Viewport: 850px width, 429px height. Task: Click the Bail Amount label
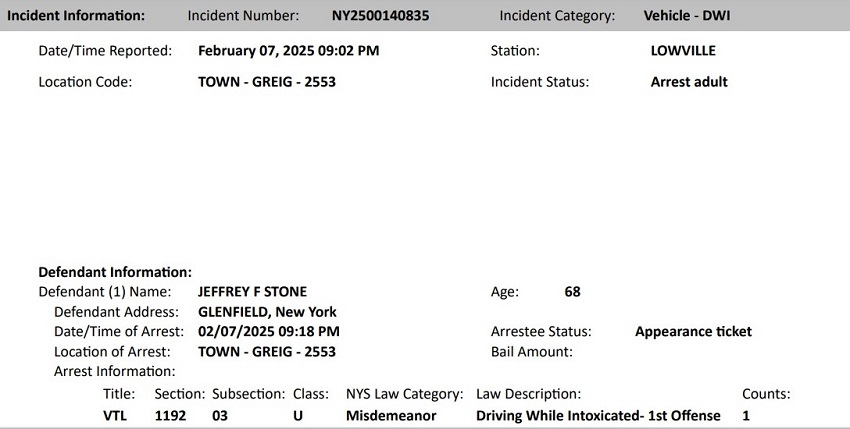[x=531, y=351]
